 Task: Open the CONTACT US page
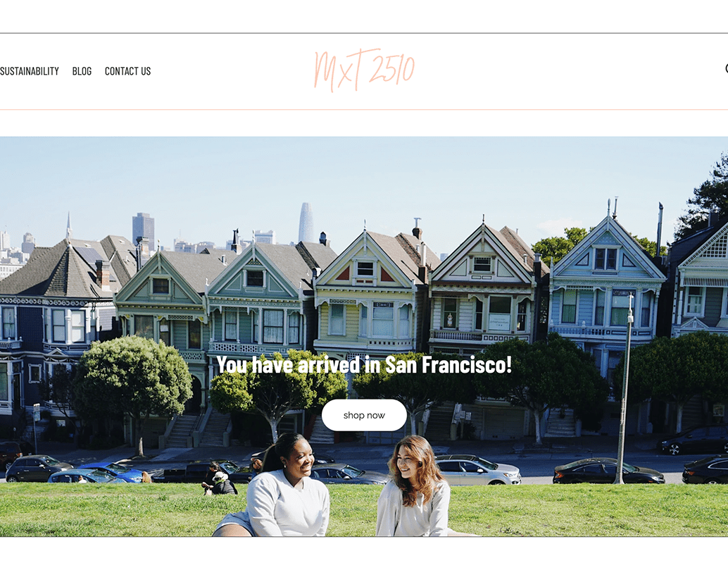point(127,71)
